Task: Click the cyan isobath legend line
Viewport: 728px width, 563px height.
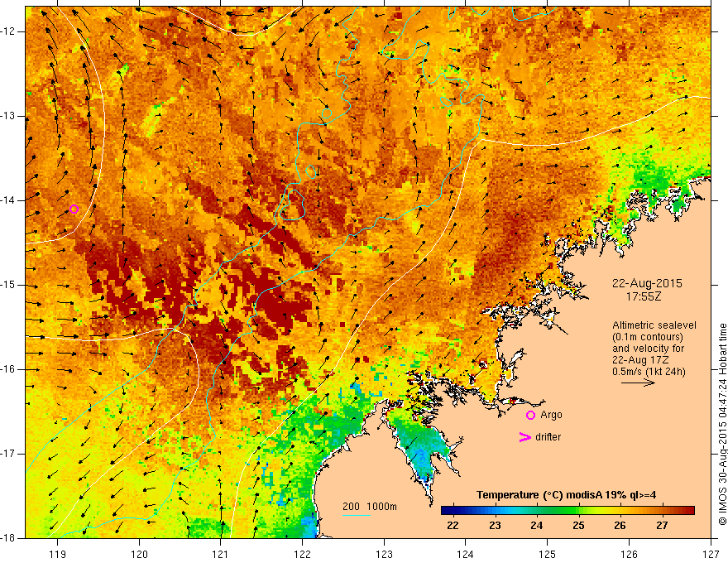Action: click(357, 515)
